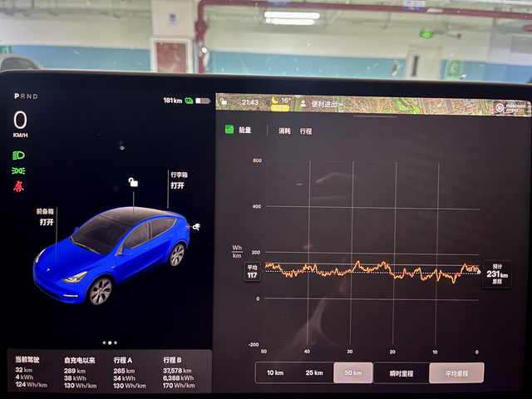Image resolution: width=532 pixels, height=399 pixels.
Task: Tap the 行程 A trip card
Action: (130, 372)
